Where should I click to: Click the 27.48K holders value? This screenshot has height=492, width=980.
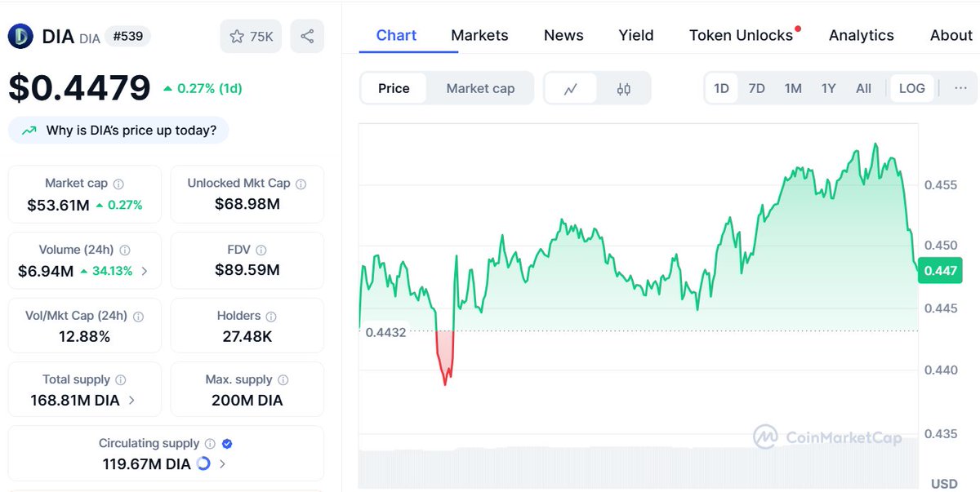(x=247, y=336)
